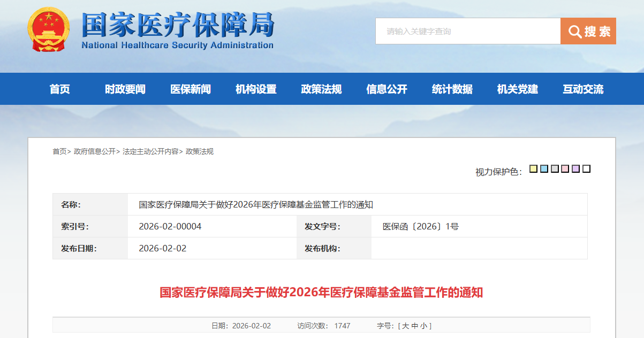Open 信息公开 navigation item

click(x=387, y=89)
